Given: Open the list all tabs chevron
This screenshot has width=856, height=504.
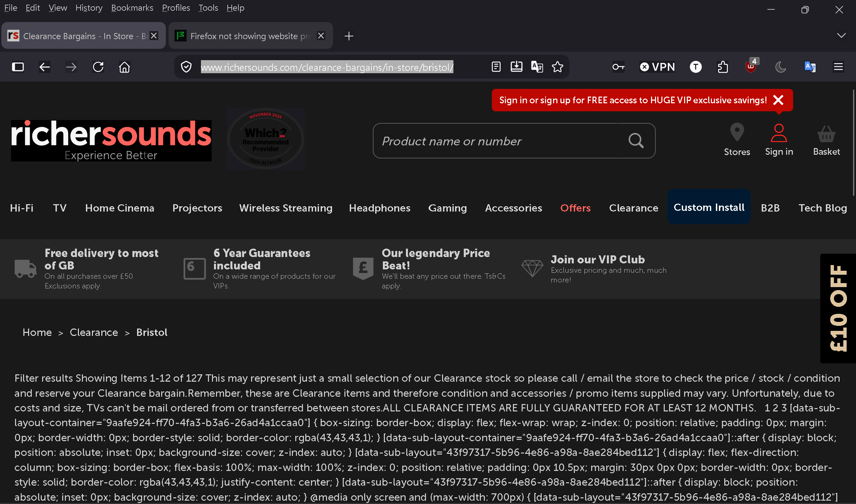Looking at the screenshot, I should coord(841,35).
